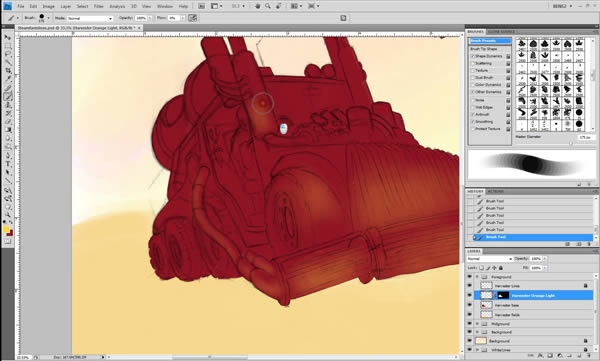The height and width of the screenshot is (361, 600).
Task: Click the red background color swatch
Action: (x=10, y=233)
